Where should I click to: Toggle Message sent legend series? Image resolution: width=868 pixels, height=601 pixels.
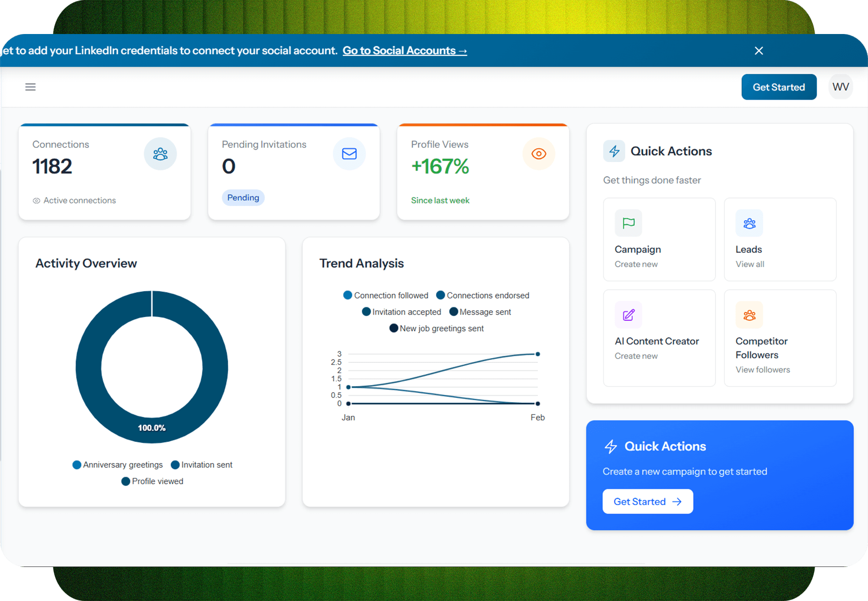pos(480,312)
